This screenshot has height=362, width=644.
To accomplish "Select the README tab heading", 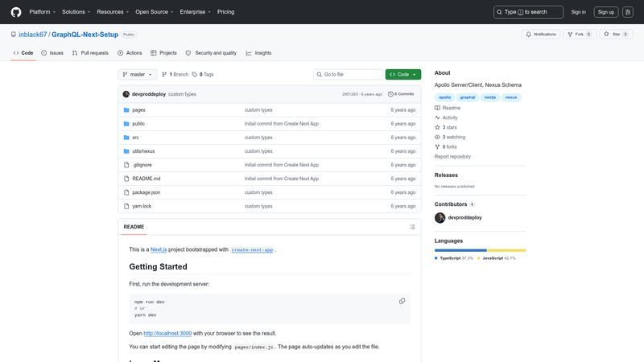I will click(x=134, y=227).
